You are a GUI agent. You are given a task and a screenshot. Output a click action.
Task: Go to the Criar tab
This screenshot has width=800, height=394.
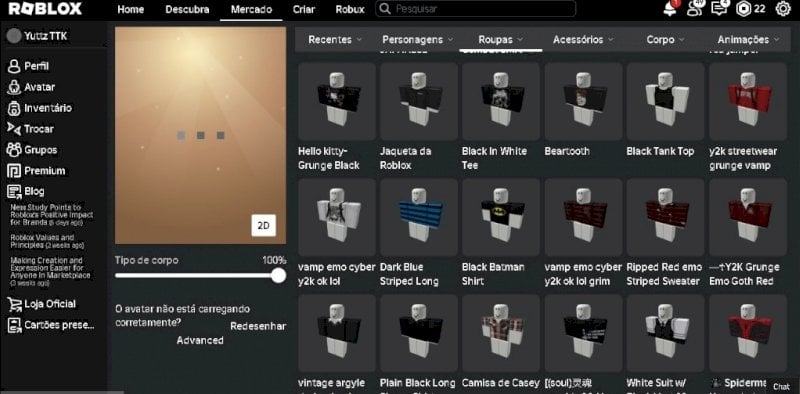point(304,9)
